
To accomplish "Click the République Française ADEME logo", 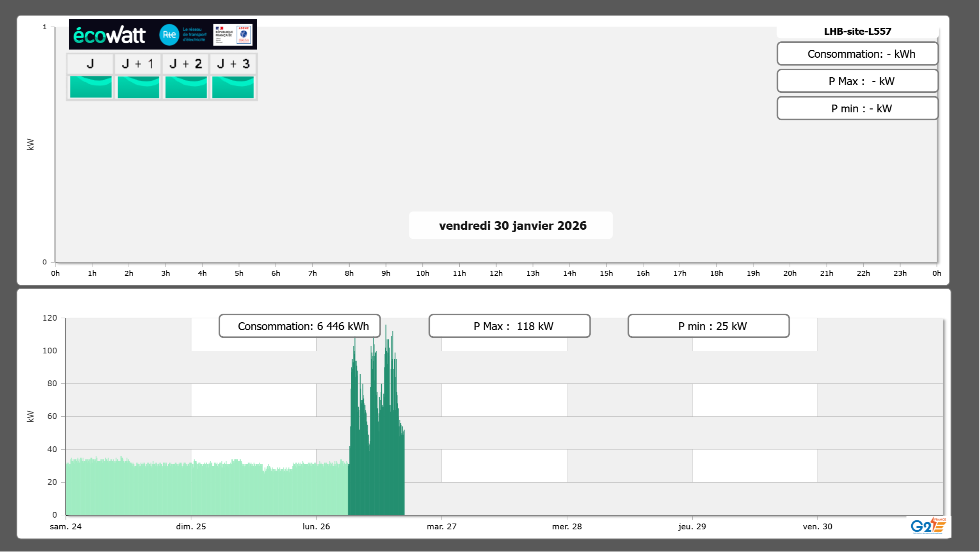I will pyautogui.click(x=233, y=35).
